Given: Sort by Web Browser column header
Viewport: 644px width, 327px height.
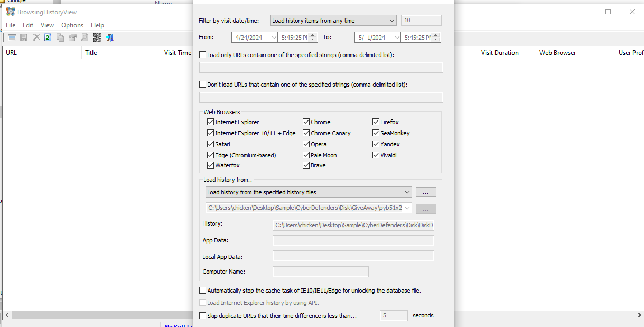Looking at the screenshot, I should pos(575,53).
